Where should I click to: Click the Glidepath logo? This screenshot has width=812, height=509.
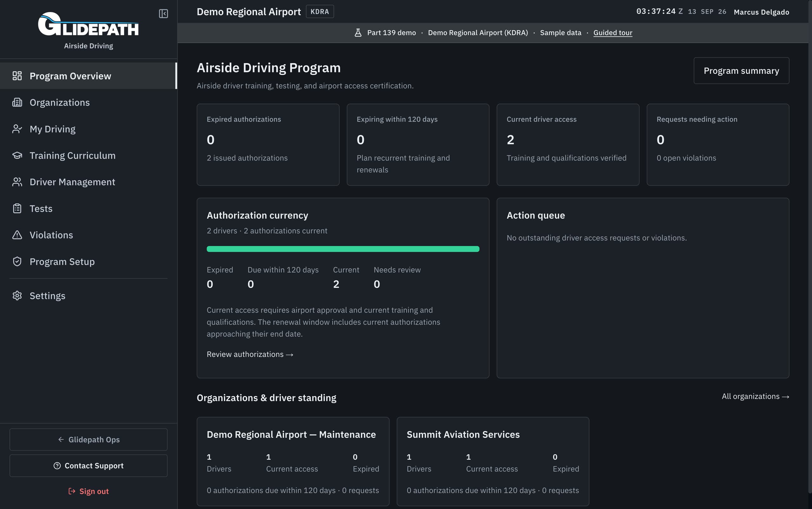[88, 24]
